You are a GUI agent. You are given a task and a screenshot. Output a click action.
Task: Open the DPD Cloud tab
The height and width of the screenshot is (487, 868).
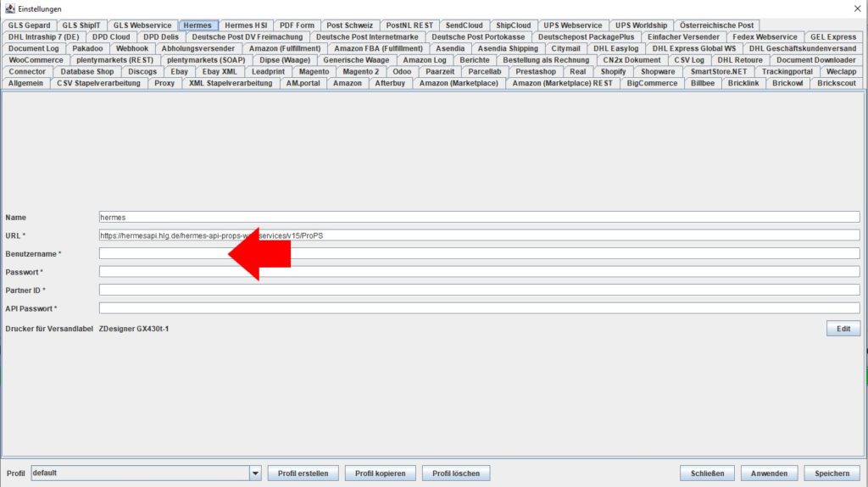click(x=111, y=37)
